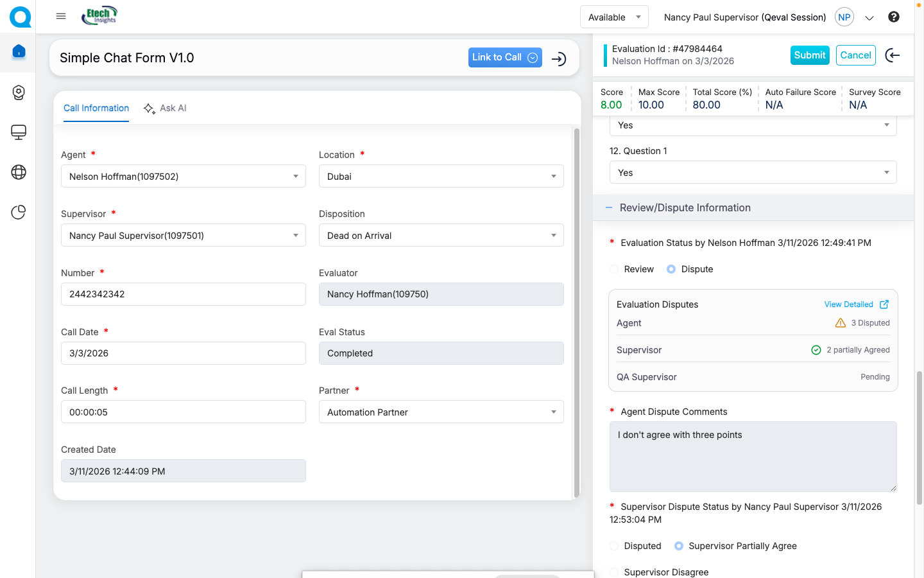Open the Disposition dropdown
924x578 pixels.
pyautogui.click(x=441, y=236)
